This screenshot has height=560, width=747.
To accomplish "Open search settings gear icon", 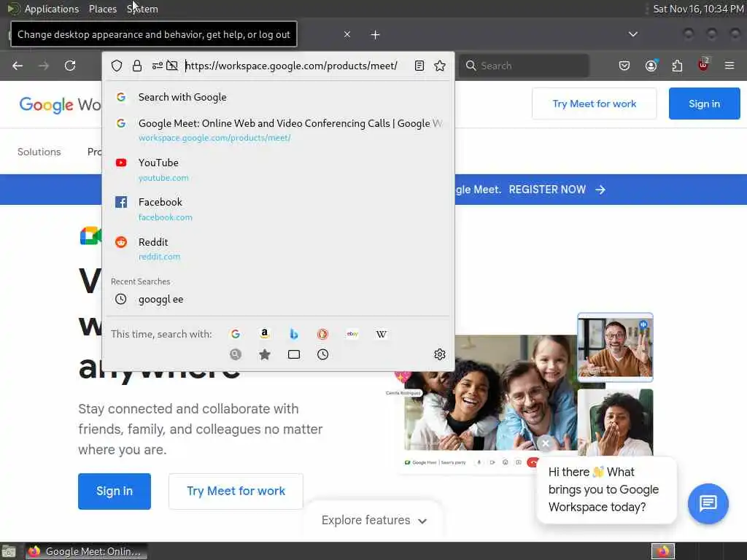I will (440, 354).
